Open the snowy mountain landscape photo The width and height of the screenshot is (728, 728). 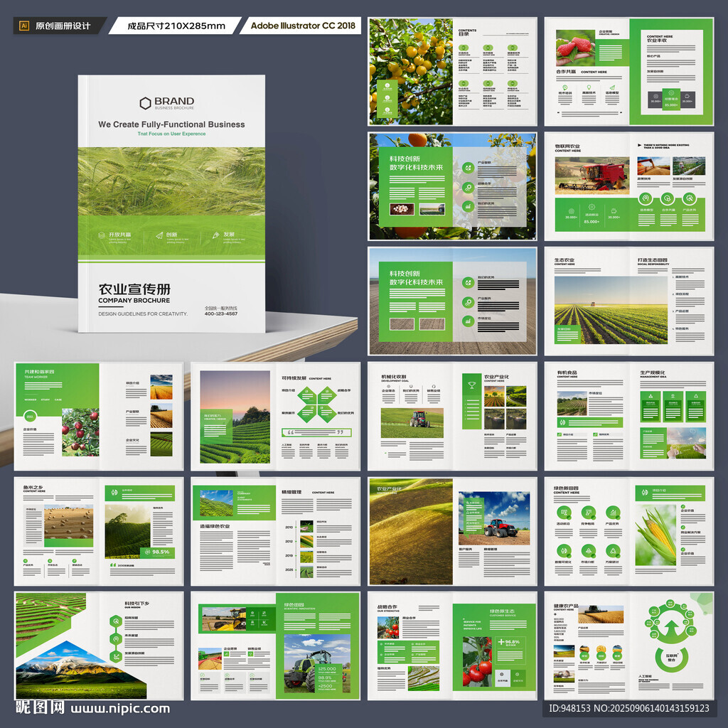point(80,670)
